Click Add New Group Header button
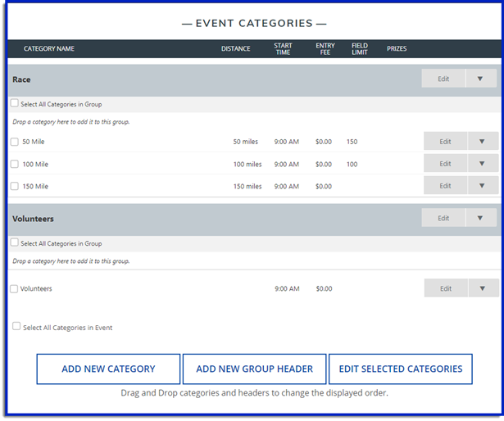 [x=254, y=369]
